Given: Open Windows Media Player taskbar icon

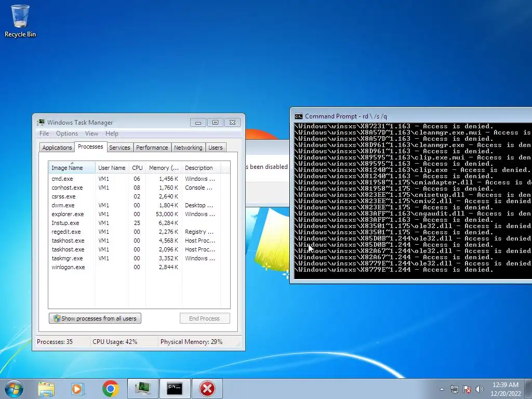Looking at the screenshot, I should coord(78,389).
